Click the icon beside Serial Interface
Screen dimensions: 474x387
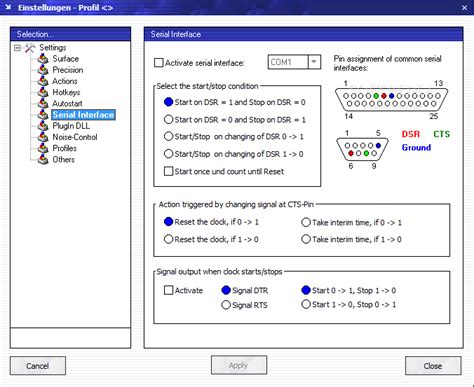(43, 115)
